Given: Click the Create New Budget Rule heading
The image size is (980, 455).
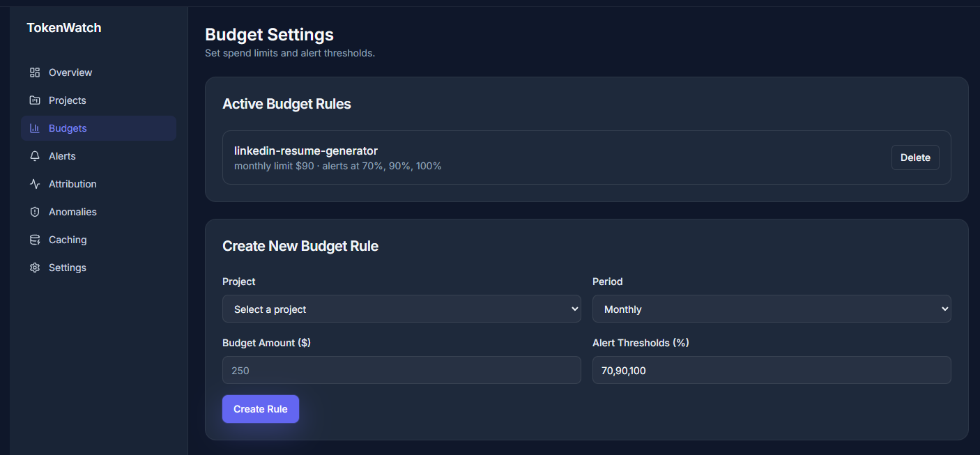Looking at the screenshot, I should [x=300, y=246].
